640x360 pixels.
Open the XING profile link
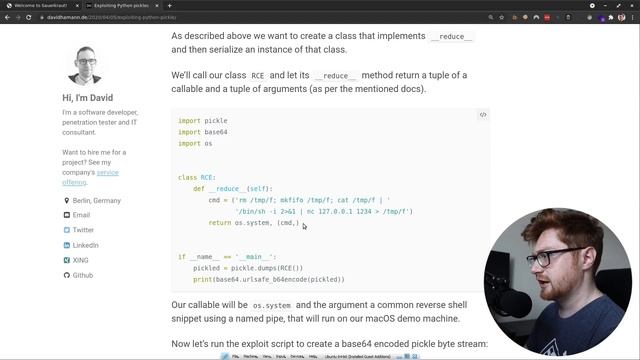(80, 260)
